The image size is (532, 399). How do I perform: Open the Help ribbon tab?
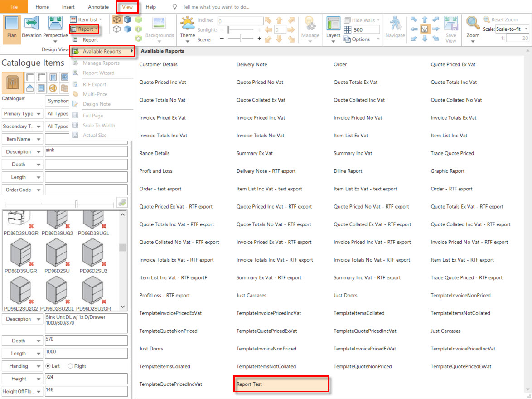pyautogui.click(x=150, y=7)
